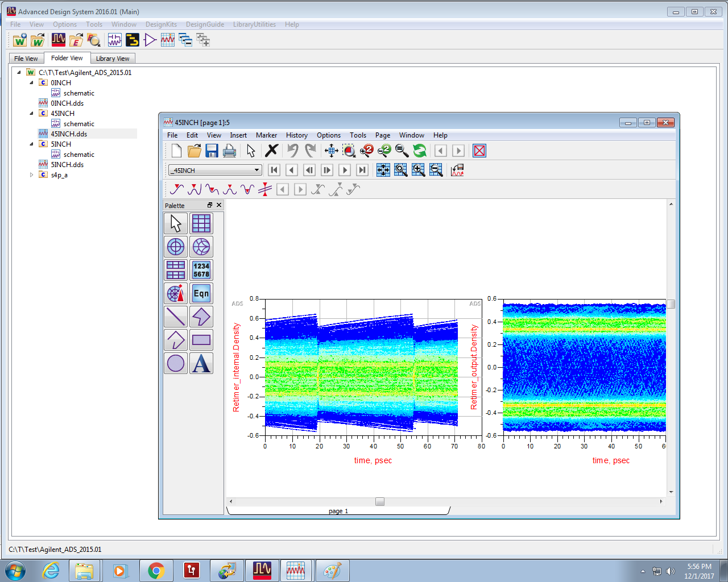This screenshot has height=582, width=728.
Task: Zoom out by two icon
Action: click(384, 151)
